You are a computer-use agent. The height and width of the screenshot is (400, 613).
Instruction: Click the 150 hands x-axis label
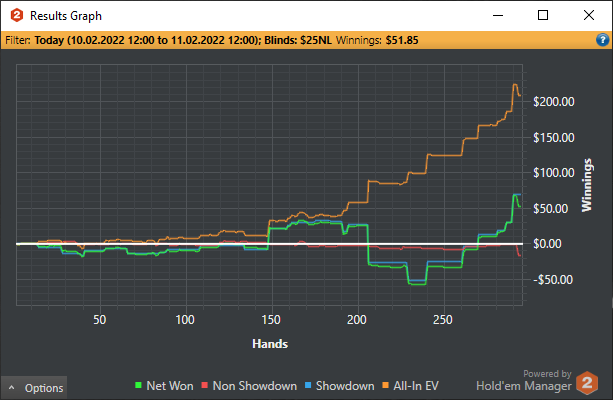[x=271, y=320]
